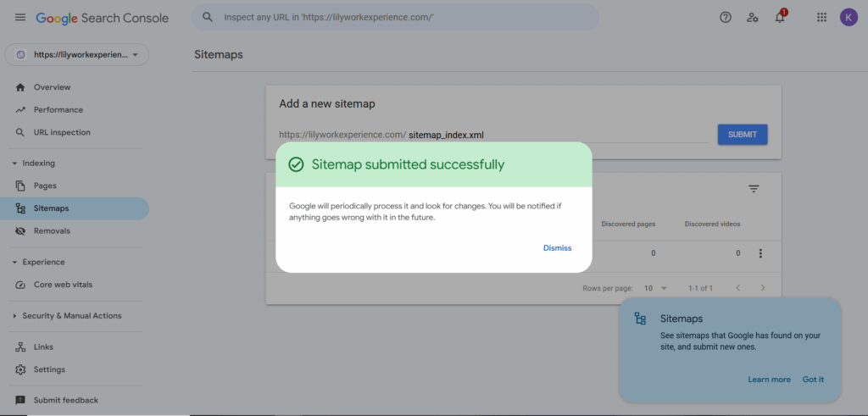
Task: Dismiss the sitemap submitted dialog
Action: coord(558,248)
